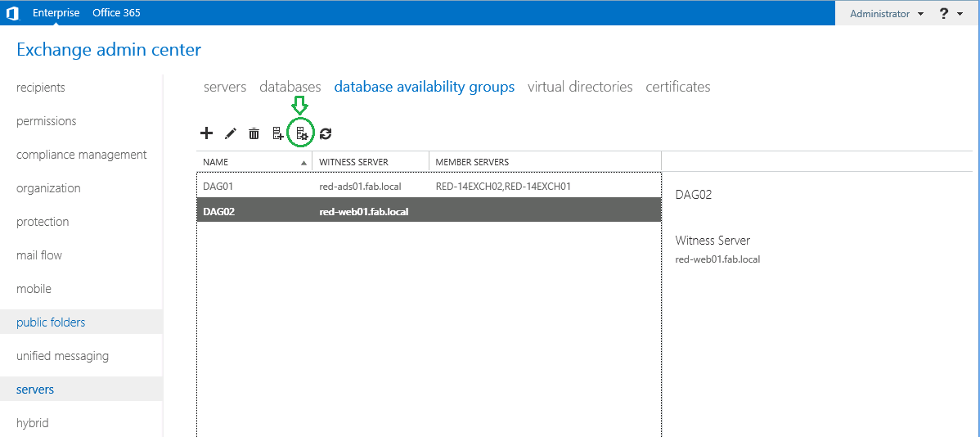Open the virtual directories tab

point(580,87)
